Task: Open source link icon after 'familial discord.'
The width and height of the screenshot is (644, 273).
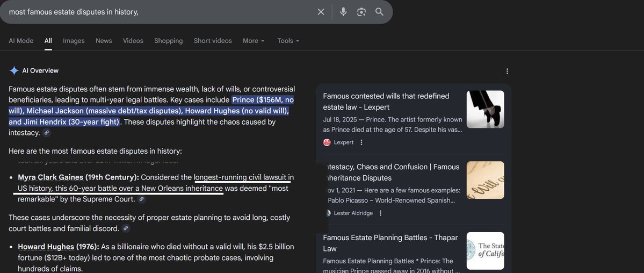Action: (x=126, y=228)
